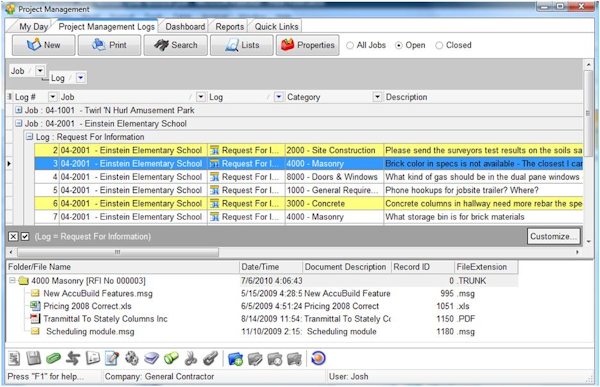Click the Customize... button
The image size is (600, 387).
tap(553, 237)
